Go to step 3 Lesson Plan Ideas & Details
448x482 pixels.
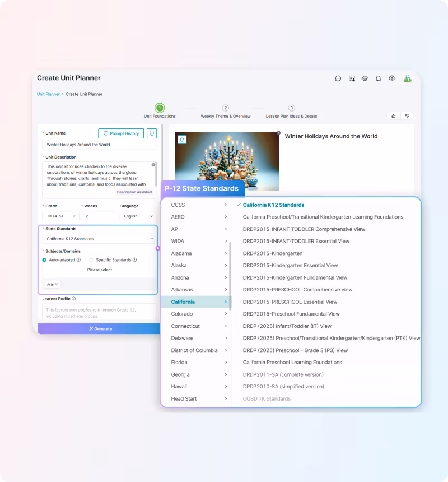click(291, 112)
